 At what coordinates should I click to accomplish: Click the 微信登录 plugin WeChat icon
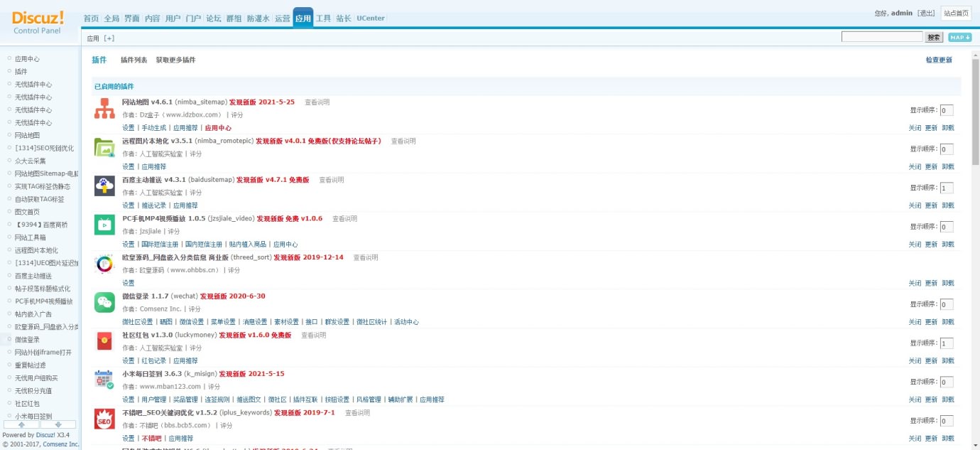(104, 303)
